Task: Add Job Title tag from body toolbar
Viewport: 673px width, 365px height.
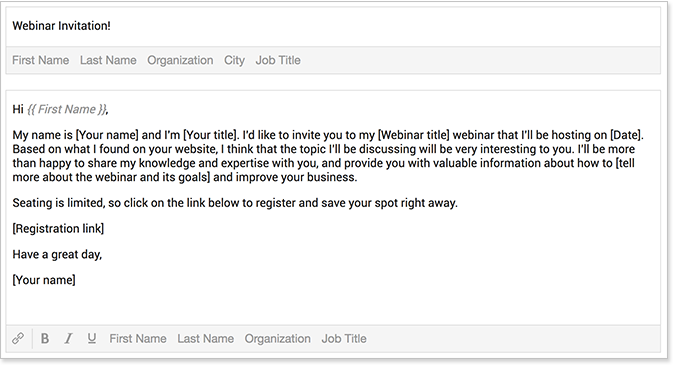Action: (x=344, y=338)
